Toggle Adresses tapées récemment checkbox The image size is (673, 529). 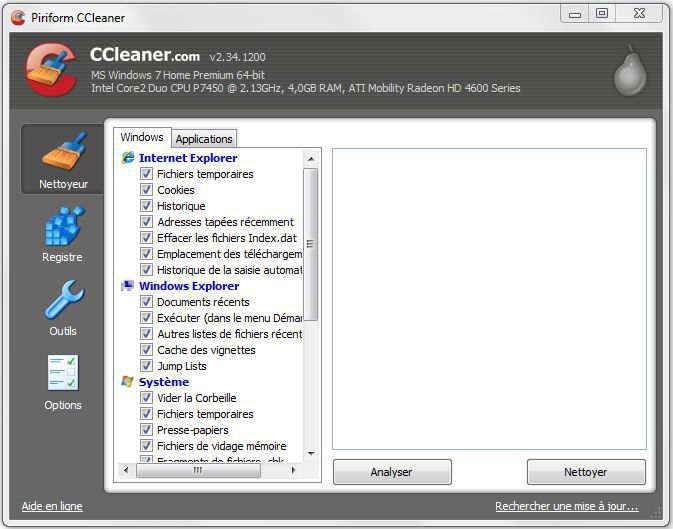tap(146, 222)
